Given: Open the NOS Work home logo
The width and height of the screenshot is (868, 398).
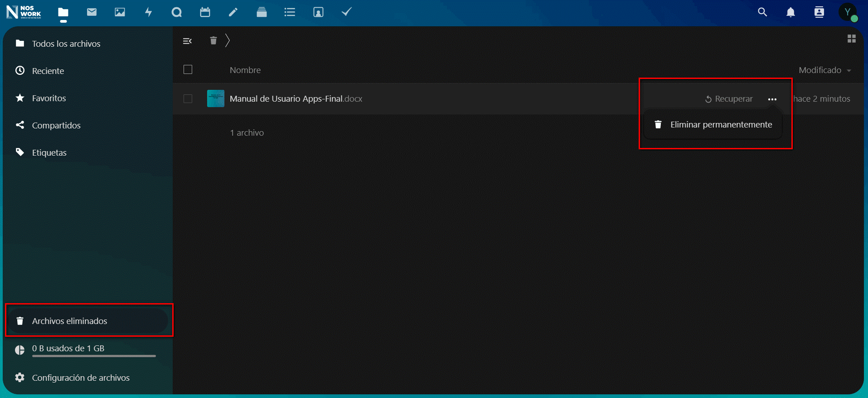Looking at the screenshot, I should 24,12.
